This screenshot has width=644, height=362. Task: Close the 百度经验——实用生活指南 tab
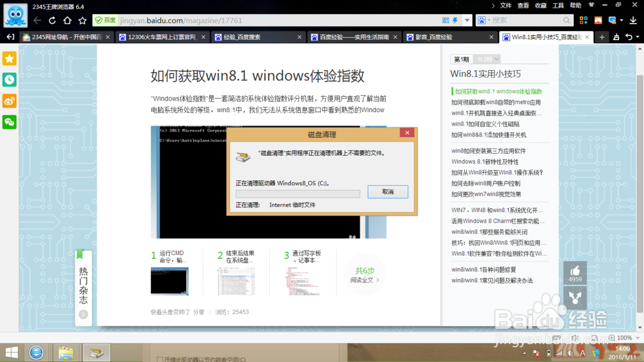pos(395,37)
